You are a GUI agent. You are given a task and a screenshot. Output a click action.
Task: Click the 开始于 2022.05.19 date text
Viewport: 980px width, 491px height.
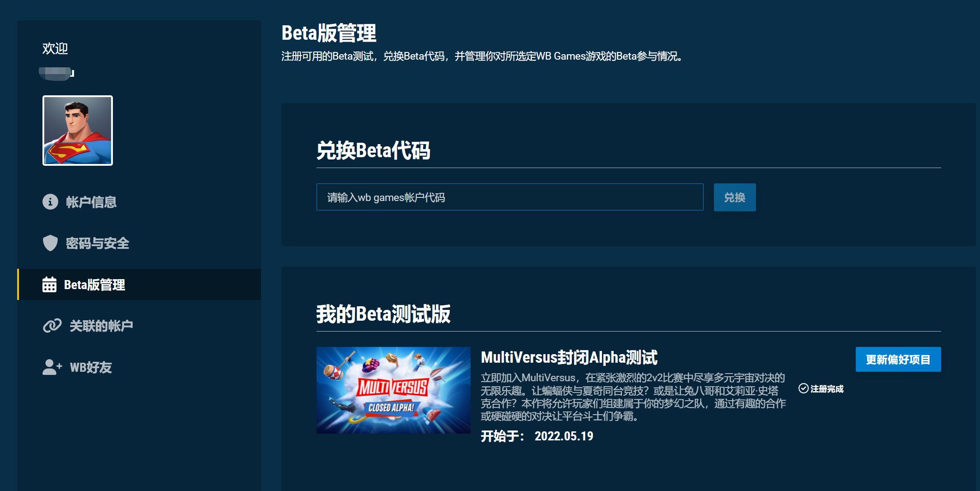pos(537,436)
